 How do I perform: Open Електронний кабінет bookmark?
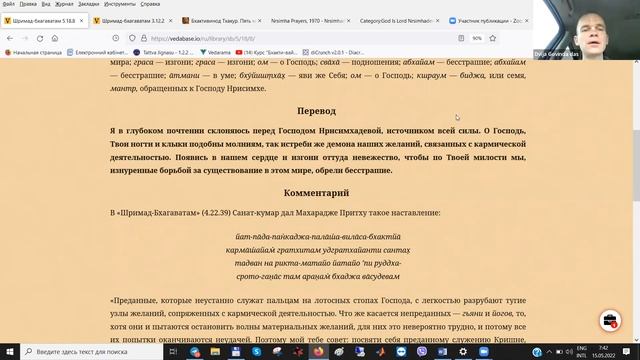tap(98, 52)
